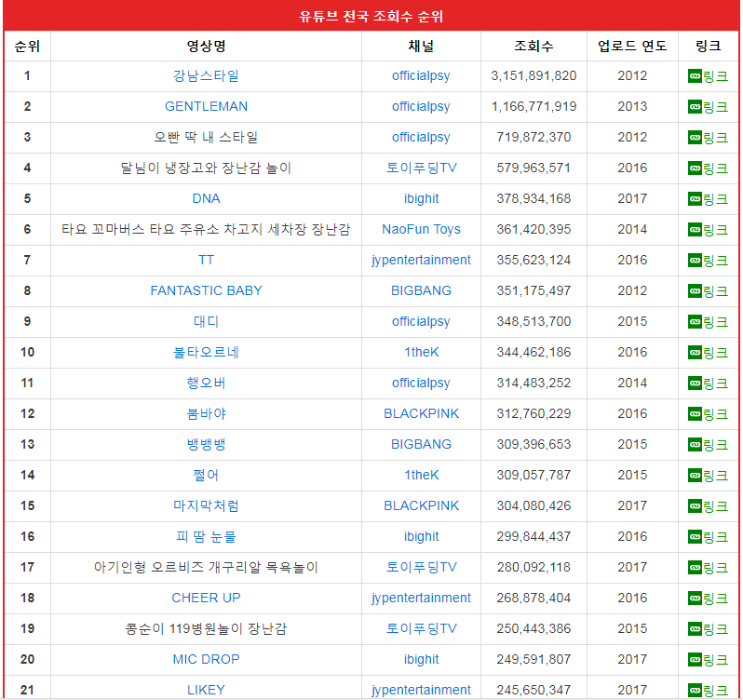Open jypentertainment channel in the TT row
Screen dimensions: 743x700
point(421,260)
